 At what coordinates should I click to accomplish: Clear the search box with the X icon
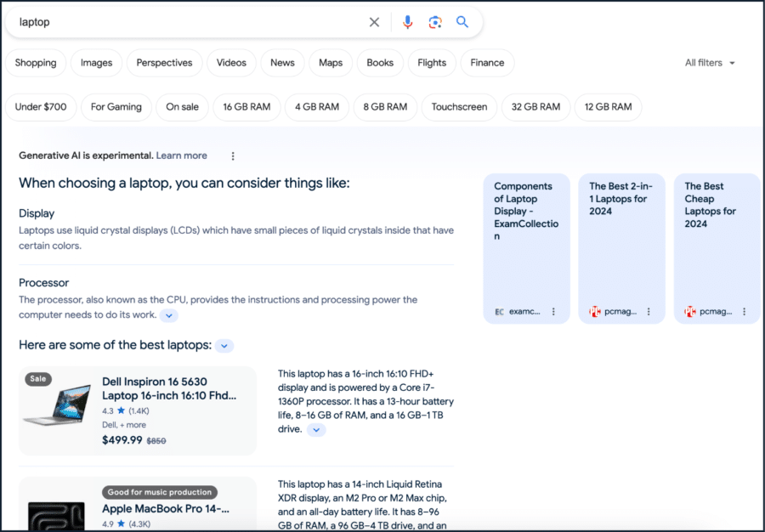(x=374, y=22)
